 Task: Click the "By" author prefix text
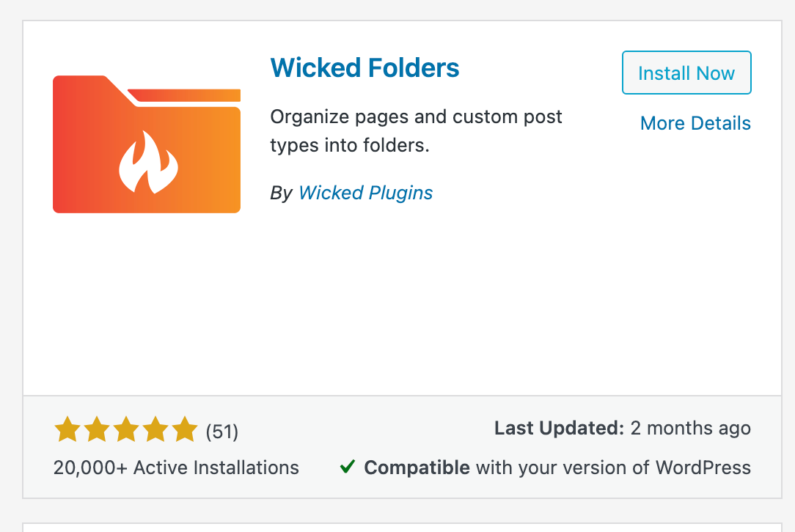pos(281,193)
